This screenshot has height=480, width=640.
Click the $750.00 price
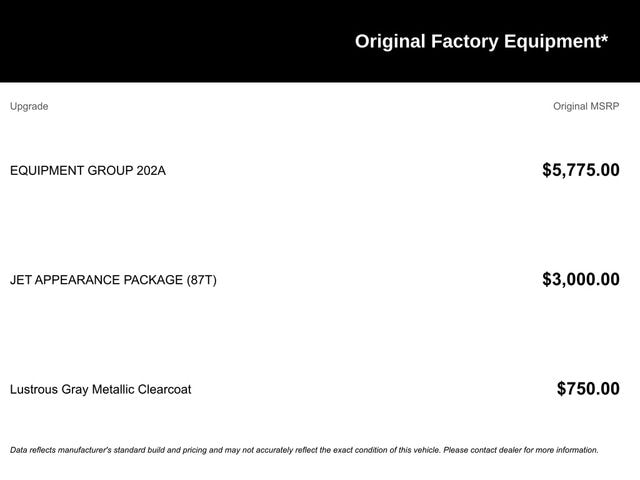[x=588, y=389]
